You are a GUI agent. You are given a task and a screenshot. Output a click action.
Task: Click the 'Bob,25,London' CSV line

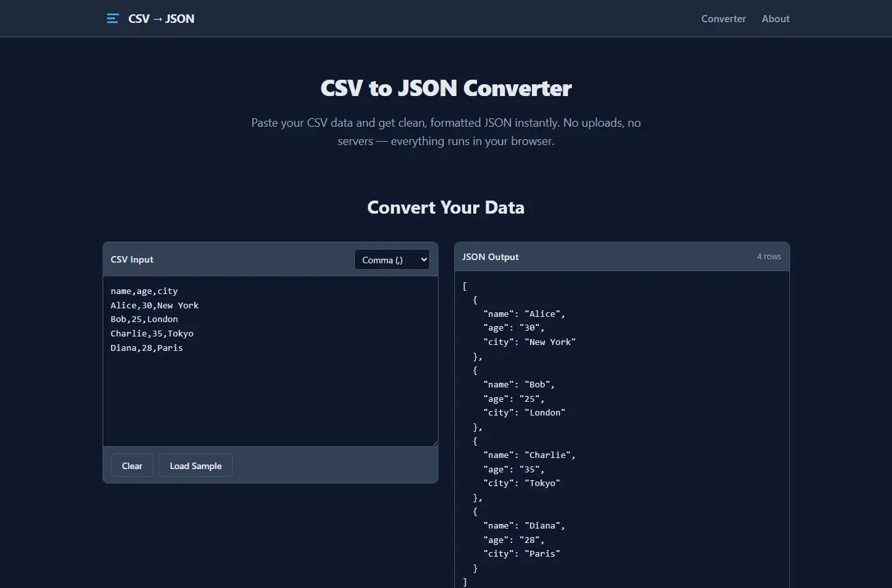coord(144,319)
